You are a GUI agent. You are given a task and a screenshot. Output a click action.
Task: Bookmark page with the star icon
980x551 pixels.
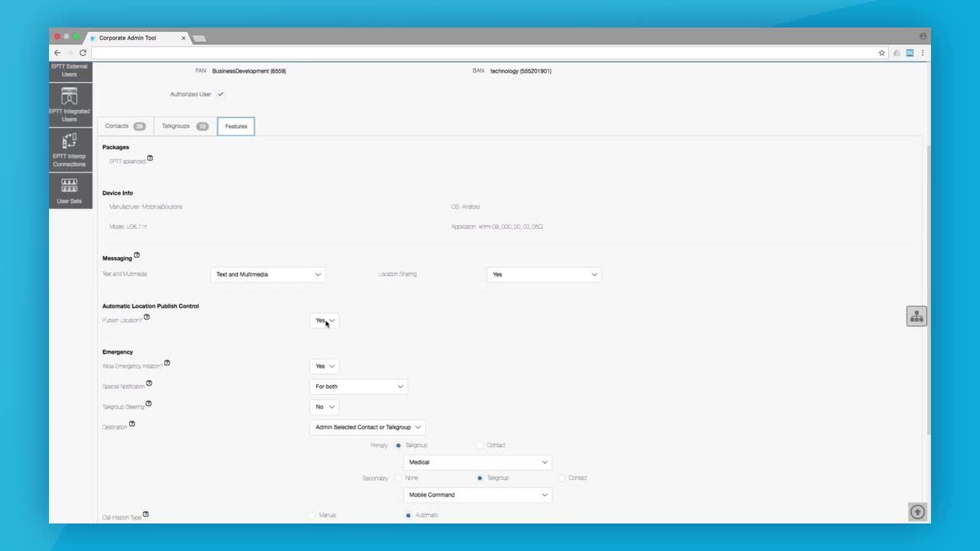(882, 53)
